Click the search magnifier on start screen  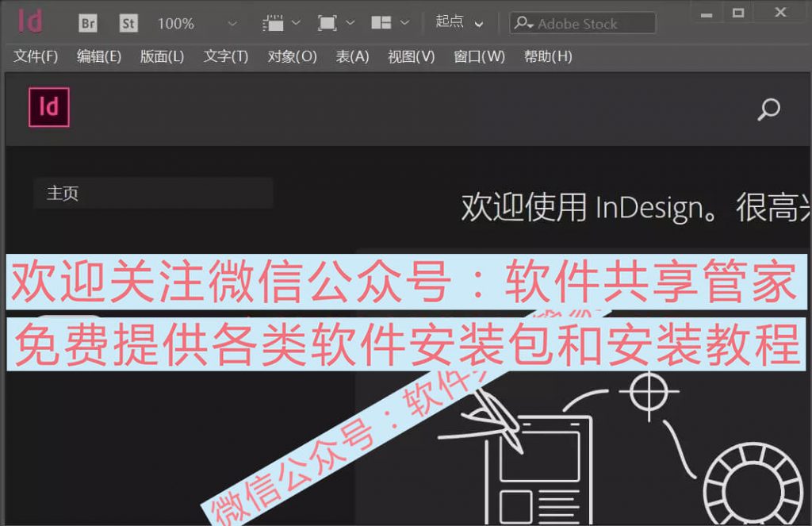pos(769,109)
